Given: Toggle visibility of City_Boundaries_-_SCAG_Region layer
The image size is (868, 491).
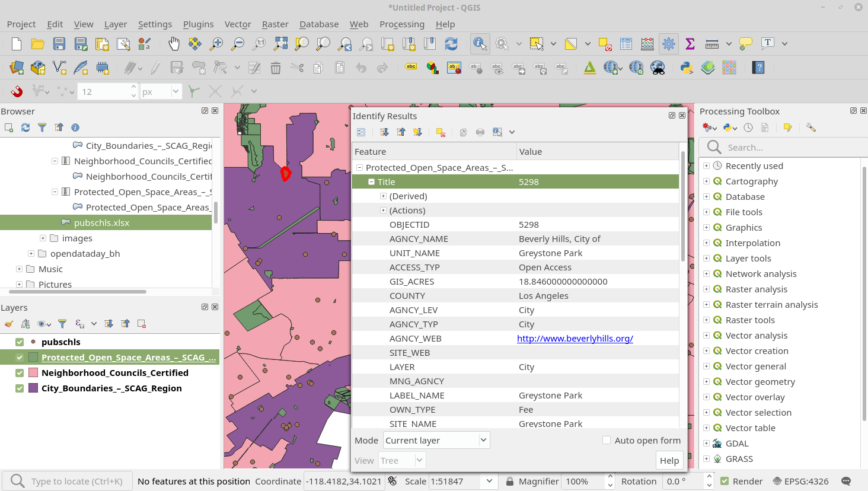Looking at the screenshot, I should coord(20,388).
